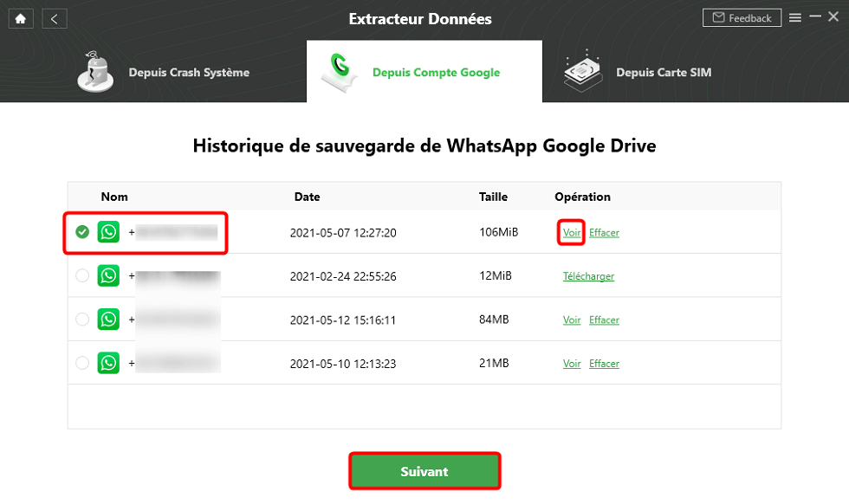Click Voir for the 84MB backup
This screenshot has height=504, width=849.
pos(571,320)
